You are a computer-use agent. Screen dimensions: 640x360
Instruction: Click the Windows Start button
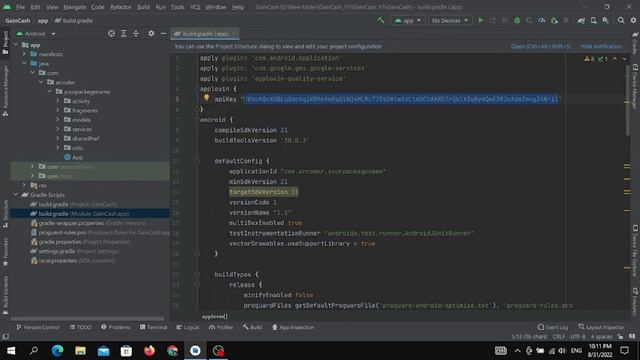11,351
